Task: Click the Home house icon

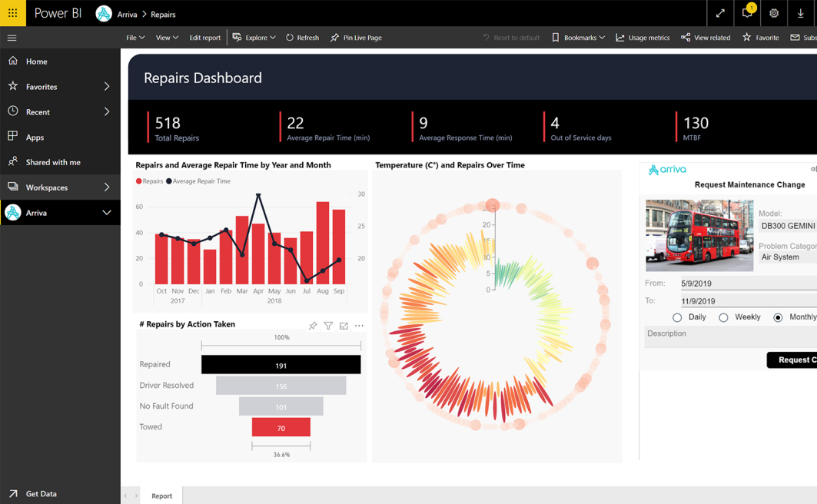Action: click(x=13, y=61)
